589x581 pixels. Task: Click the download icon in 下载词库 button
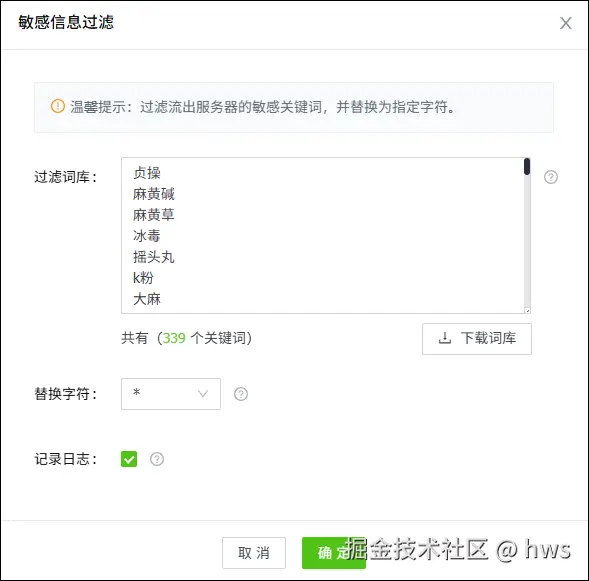445,338
